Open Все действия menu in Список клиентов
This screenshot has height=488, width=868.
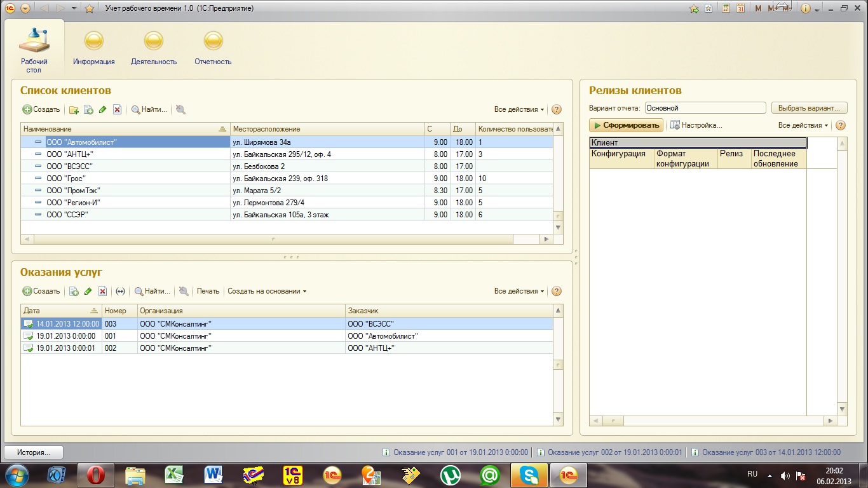519,109
